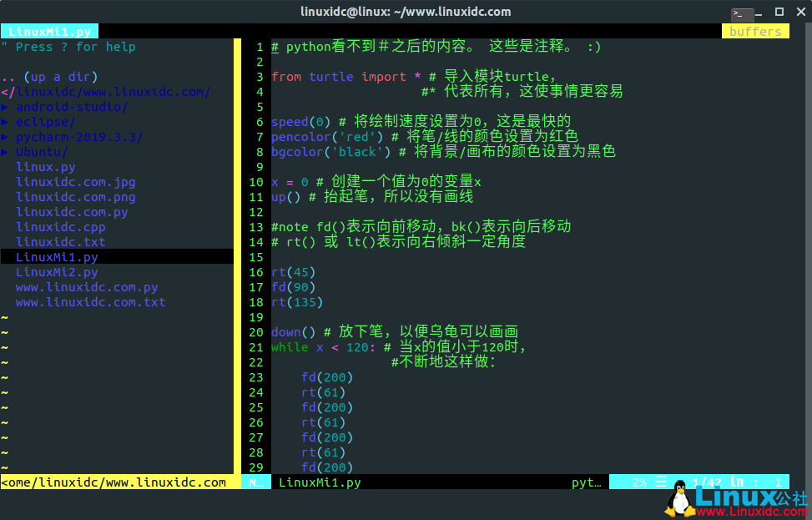Open linux.py from the file tree
This screenshot has width=812, height=520.
45,167
